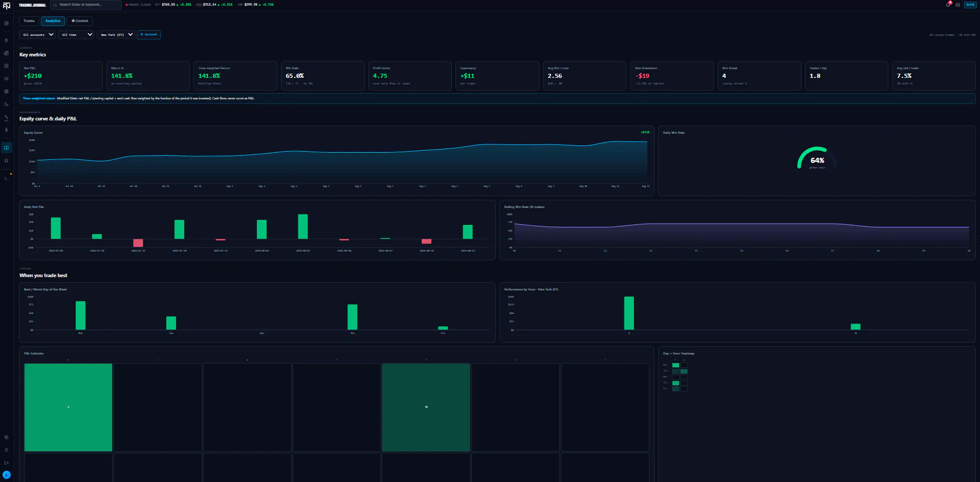
Task: Focus the ticker or keyword search field
Action: (x=86, y=5)
